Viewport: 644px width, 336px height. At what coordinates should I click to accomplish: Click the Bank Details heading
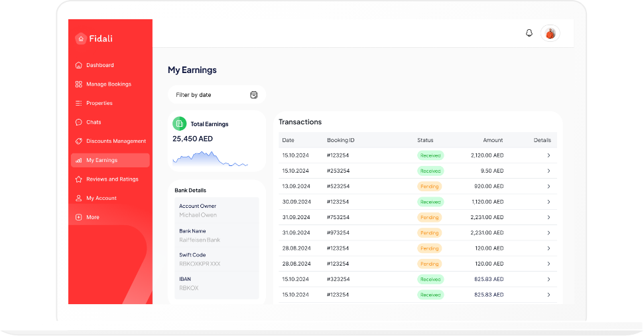point(190,191)
